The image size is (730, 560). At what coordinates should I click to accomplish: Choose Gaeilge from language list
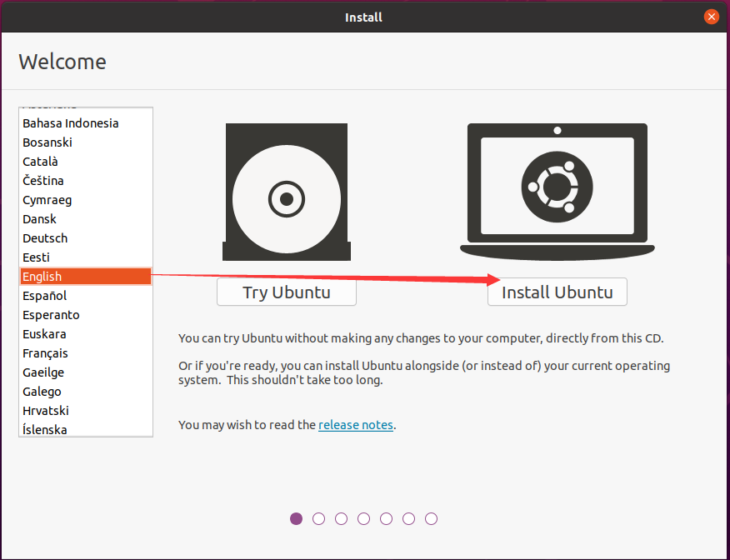pos(86,372)
